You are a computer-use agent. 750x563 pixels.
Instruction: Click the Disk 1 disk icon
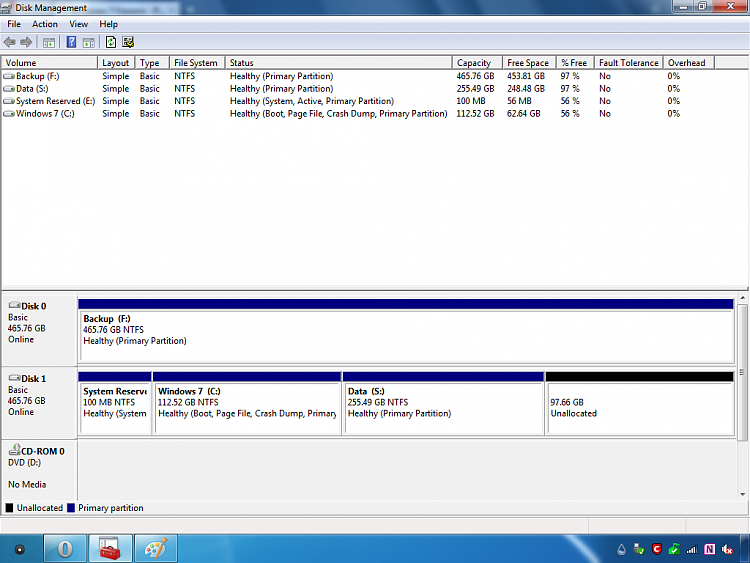pyautogui.click(x=14, y=378)
